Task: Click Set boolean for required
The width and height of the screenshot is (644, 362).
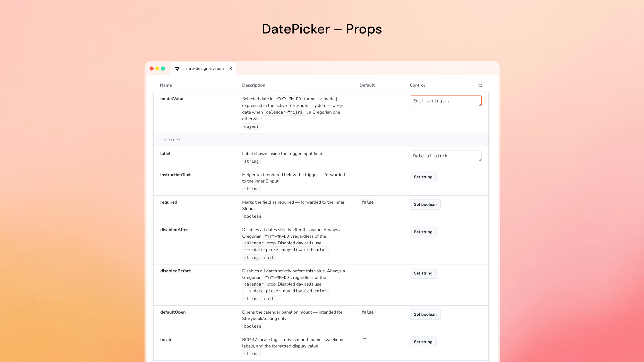Action: click(x=425, y=204)
